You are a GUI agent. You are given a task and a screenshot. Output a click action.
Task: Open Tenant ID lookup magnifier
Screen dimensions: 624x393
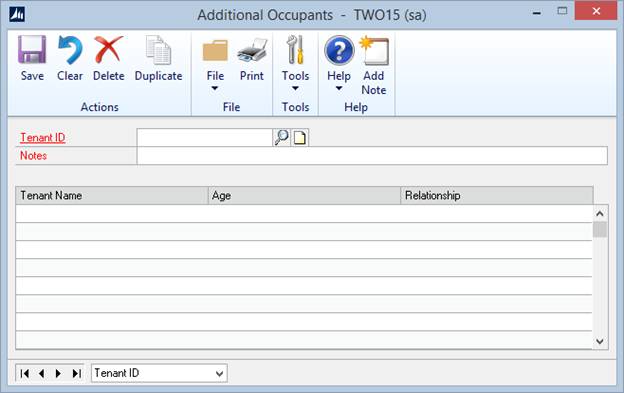282,137
